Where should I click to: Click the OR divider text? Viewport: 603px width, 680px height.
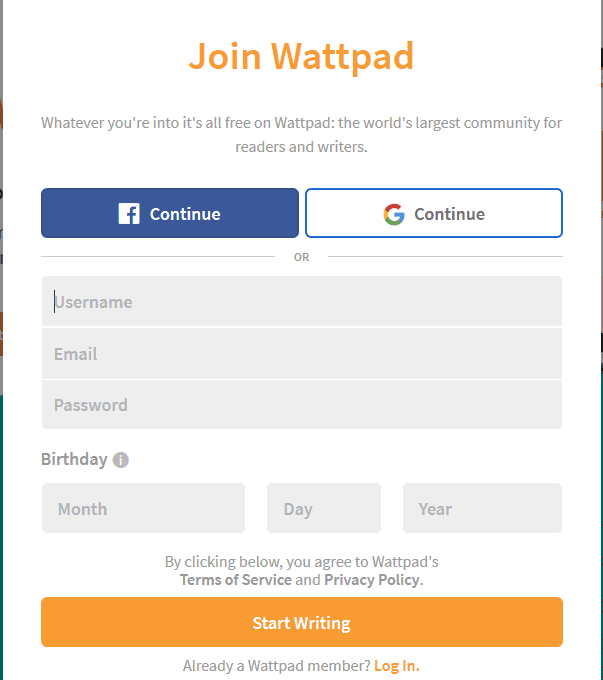tap(302, 257)
